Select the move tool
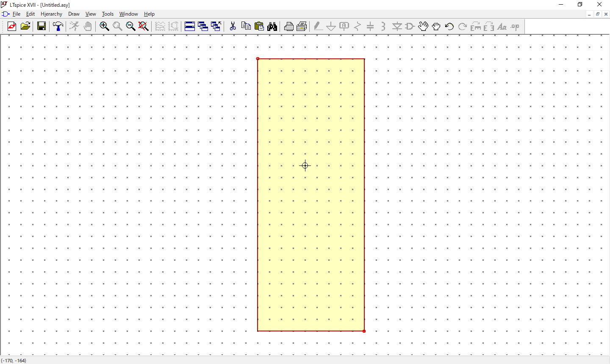 (423, 26)
